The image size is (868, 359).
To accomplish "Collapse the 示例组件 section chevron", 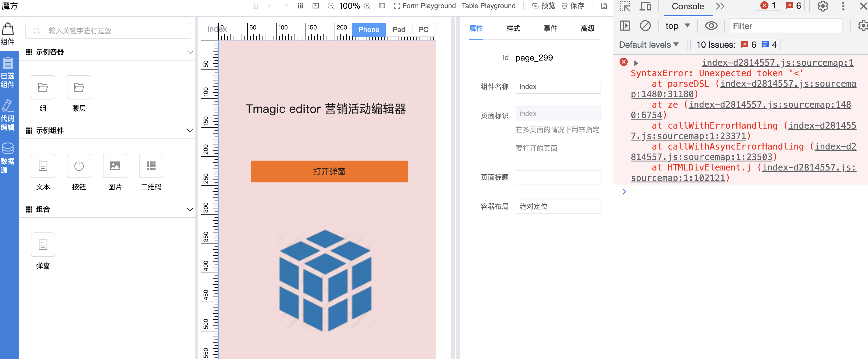I will (190, 130).
